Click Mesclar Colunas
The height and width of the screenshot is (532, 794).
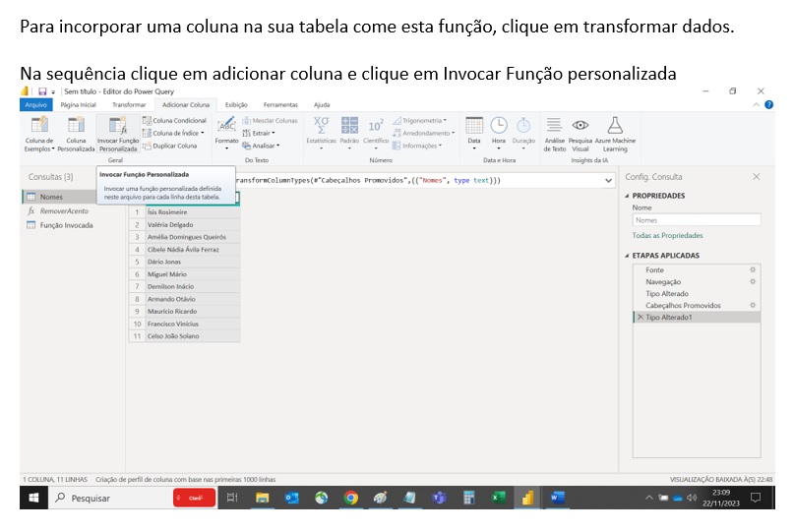point(270,121)
